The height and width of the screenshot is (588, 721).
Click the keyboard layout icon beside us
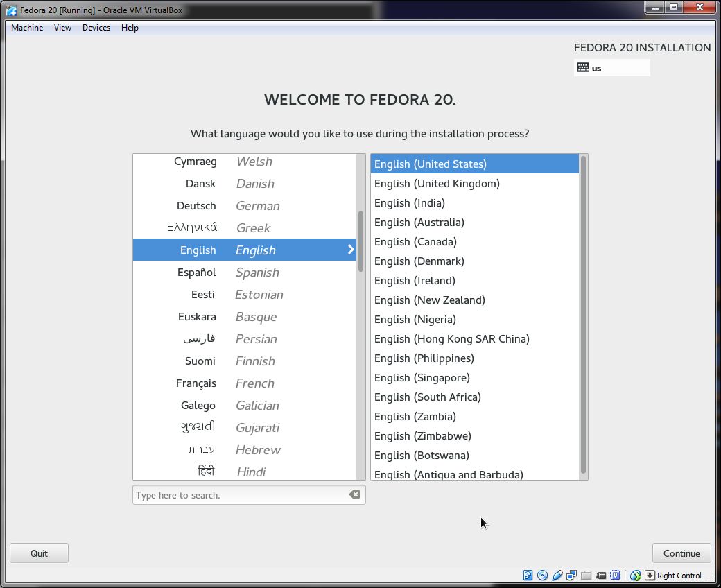click(x=582, y=67)
